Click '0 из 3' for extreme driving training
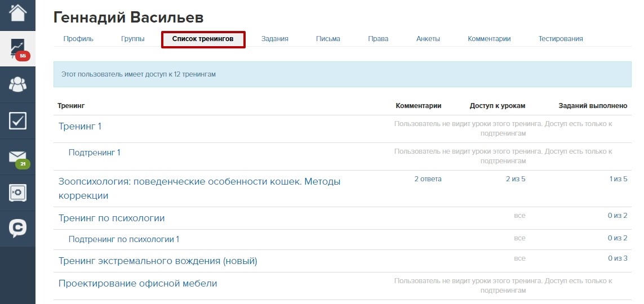This screenshot has height=304, width=644. click(x=618, y=258)
